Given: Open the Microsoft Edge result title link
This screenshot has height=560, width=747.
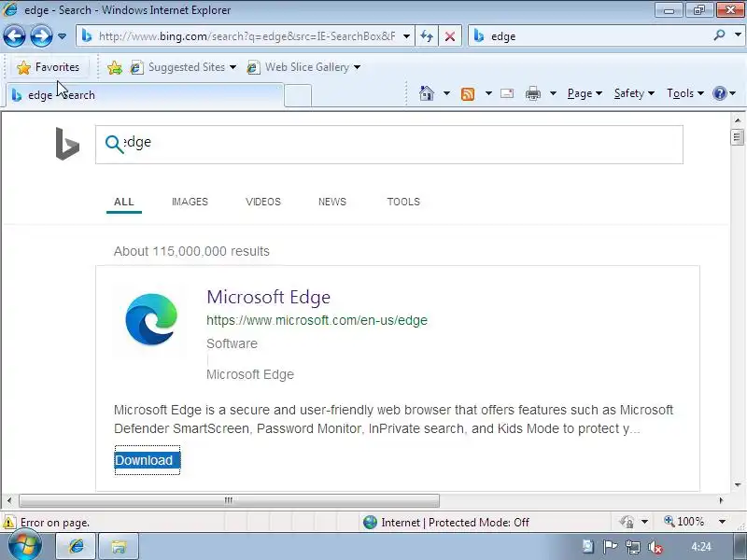Looking at the screenshot, I should pos(268,297).
